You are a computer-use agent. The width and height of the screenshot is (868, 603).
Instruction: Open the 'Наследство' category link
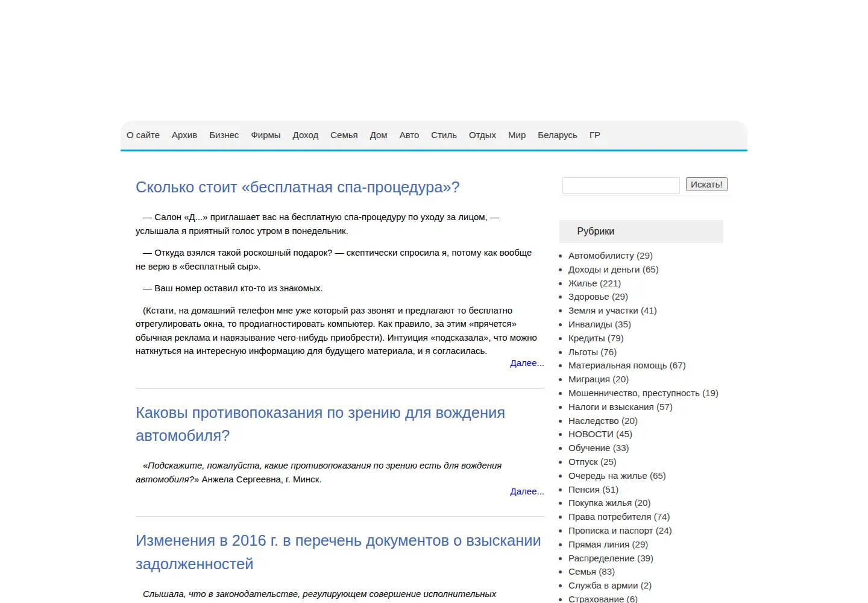point(594,421)
